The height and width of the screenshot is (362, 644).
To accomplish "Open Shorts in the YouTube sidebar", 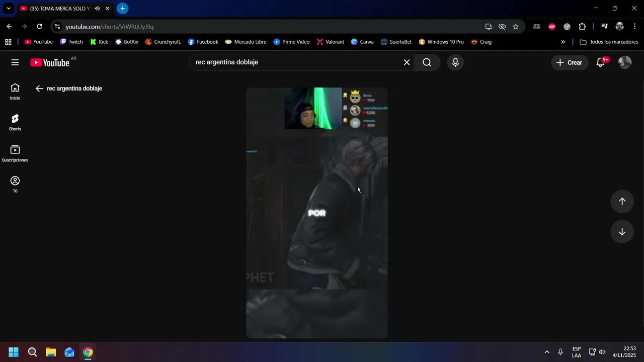I will click(15, 123).
